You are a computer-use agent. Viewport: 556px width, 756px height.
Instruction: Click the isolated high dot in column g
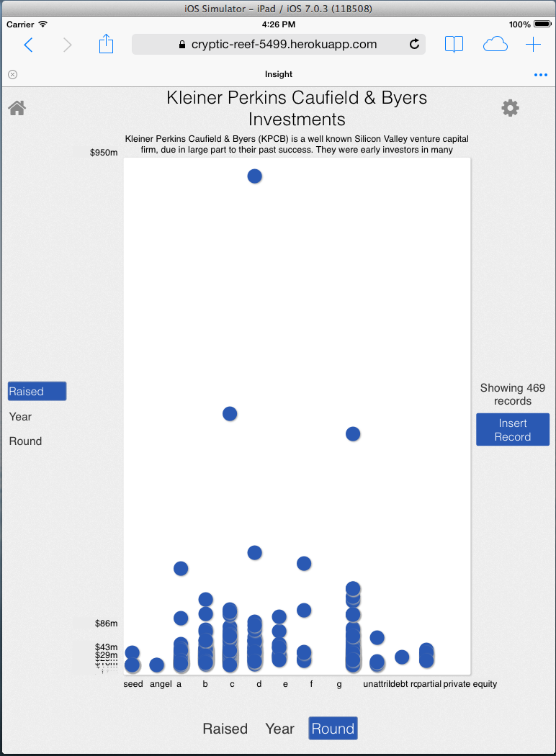click(353, 434)
